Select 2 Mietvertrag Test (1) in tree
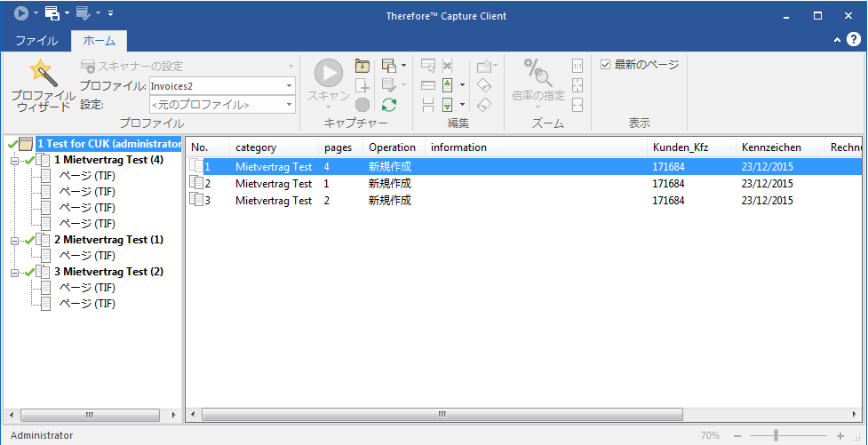Screen dimensions: 868x445 109,240
